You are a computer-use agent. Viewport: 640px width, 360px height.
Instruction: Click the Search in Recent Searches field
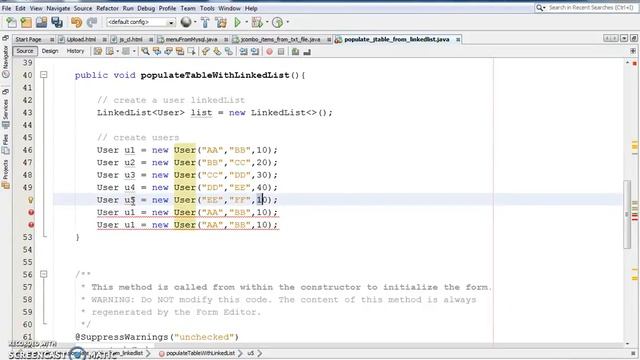tap(586, 8)
